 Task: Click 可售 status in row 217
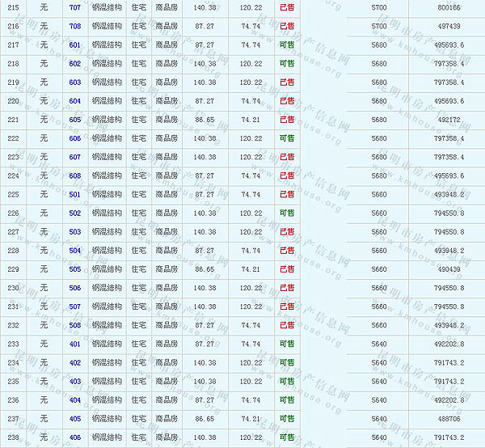click(286, 44)
